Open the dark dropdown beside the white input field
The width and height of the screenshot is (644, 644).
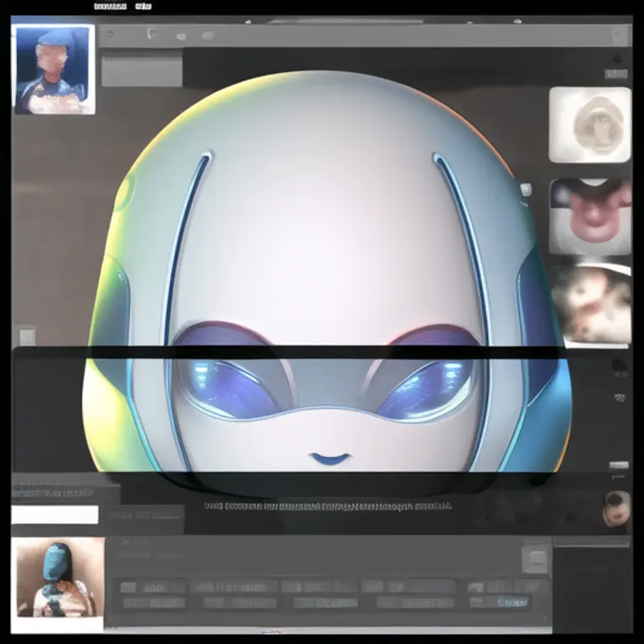(145, 515)
